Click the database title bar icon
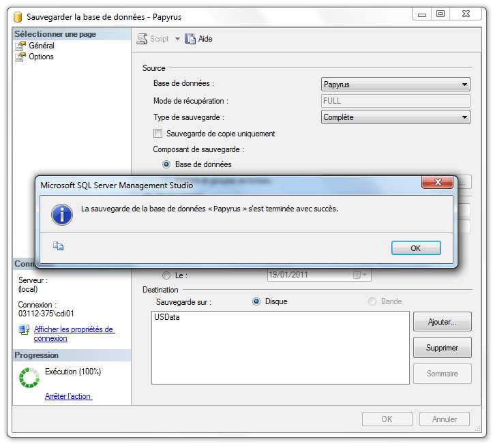Viewport: 493px width, 448px height. coord(18,16)
